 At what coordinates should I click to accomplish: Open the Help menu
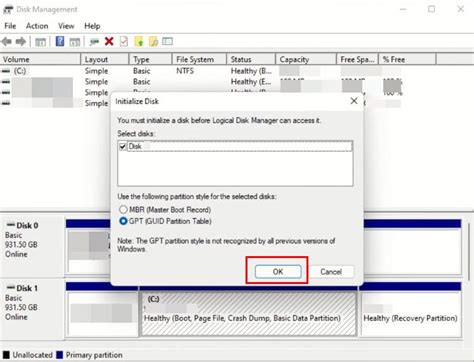92,26
